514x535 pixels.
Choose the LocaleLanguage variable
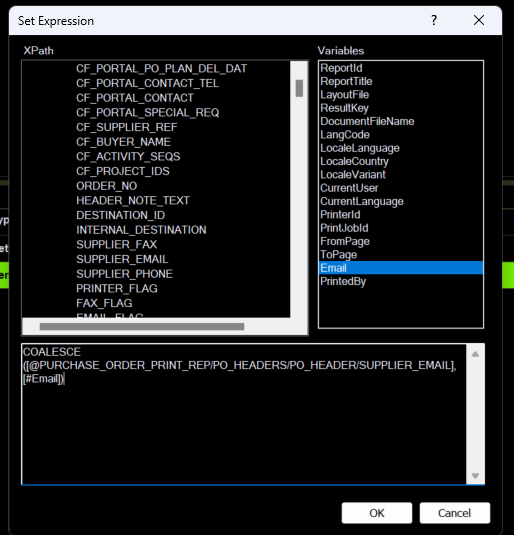click(x=401, y=148)
